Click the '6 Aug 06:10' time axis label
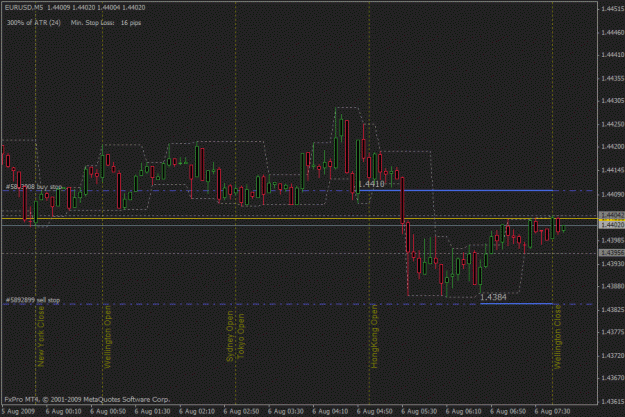 coord(464,411)
